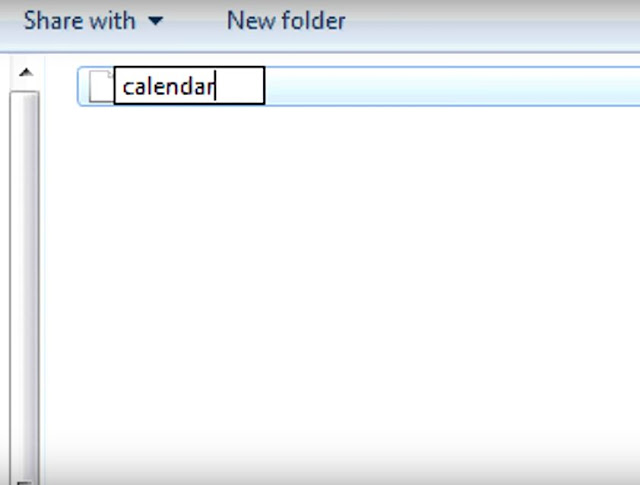Click the scroll up arrow icon
Screen dimensions: 640x485
pyautogui.click(x=26, y=73)
